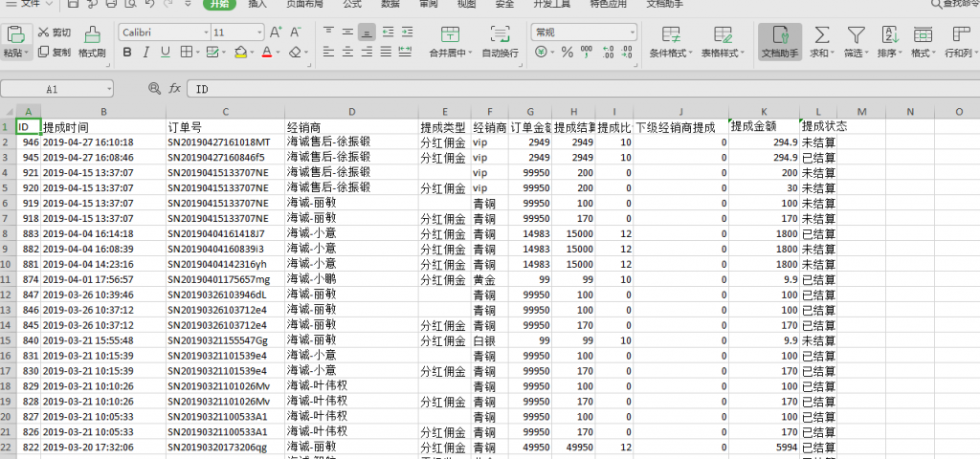Switch to the Developer Tools (开发工具) tab
Image resolution: width=980 pixels, height=459 pixels.
pos(552,4)
